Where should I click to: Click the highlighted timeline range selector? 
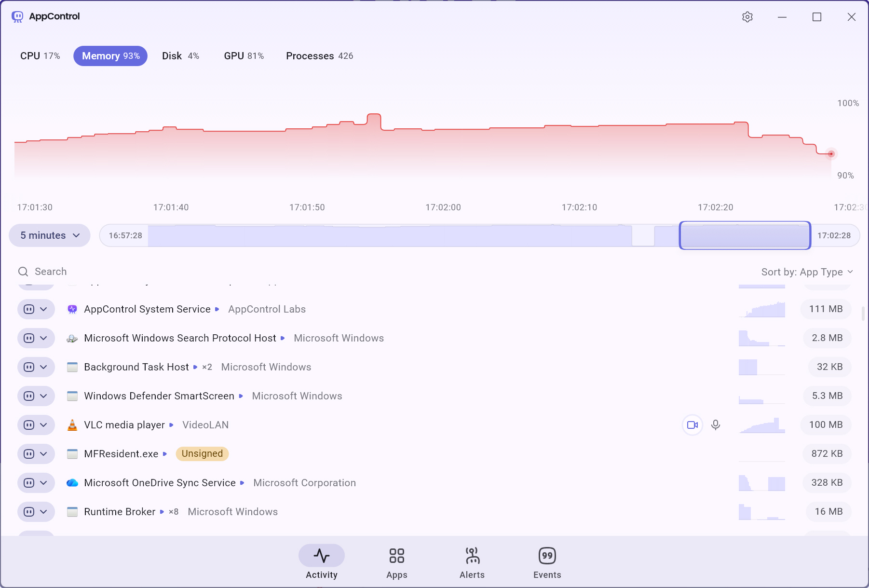pos(745,235)
